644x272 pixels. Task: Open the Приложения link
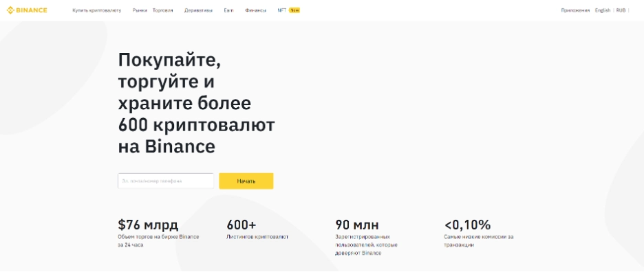click(x=575, y=10)
